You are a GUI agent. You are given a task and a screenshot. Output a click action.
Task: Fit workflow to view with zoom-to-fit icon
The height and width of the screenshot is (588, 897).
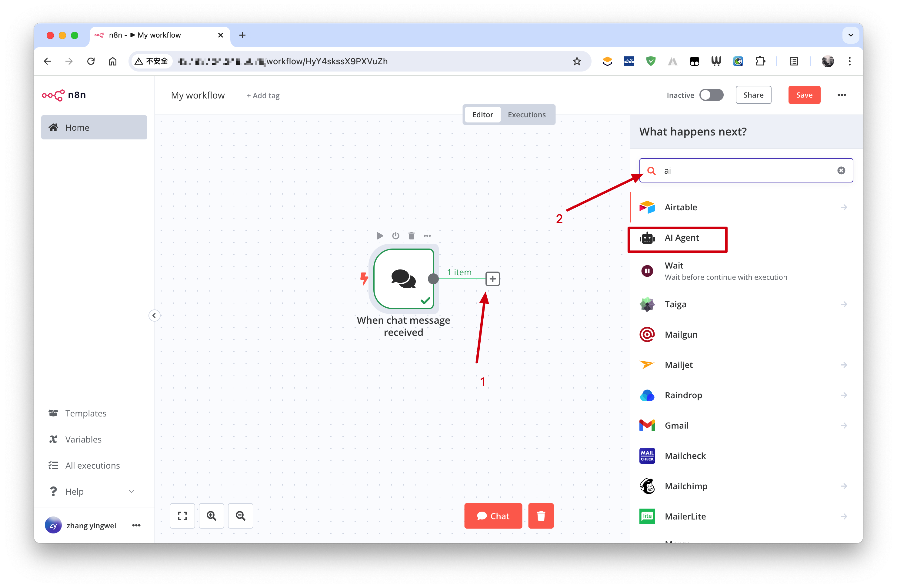(x=182, y=516)
